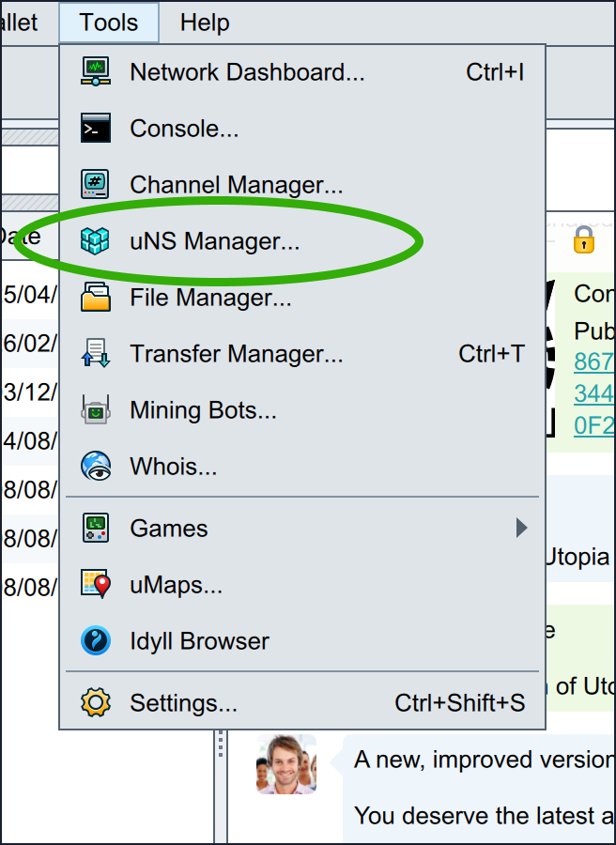
Task: Click the uMaps location pin icon
Action: click(x=96, y=585)
